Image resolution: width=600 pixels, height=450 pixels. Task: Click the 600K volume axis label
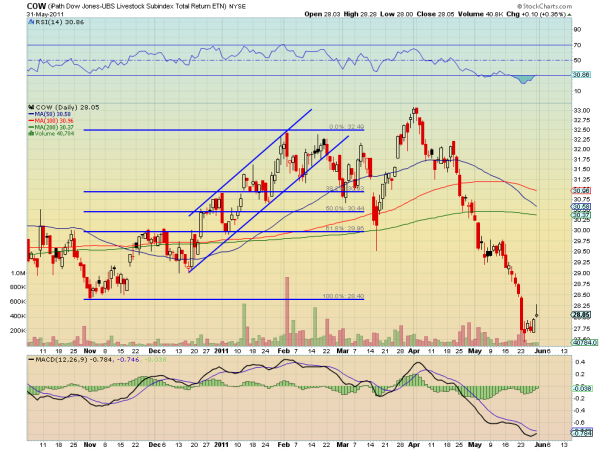click(18, 302)
